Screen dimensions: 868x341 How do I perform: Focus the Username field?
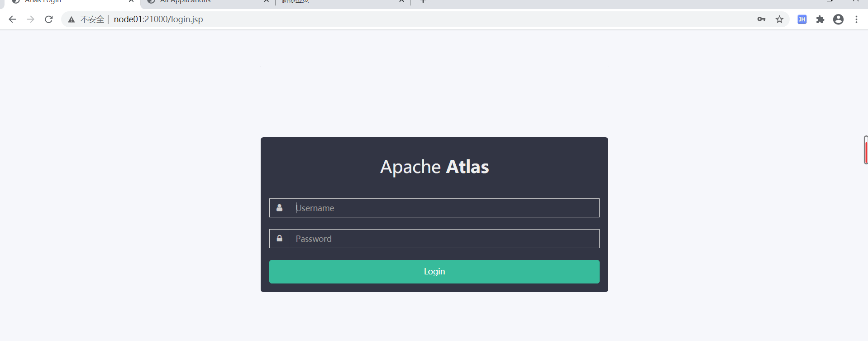tap(434, 208)
